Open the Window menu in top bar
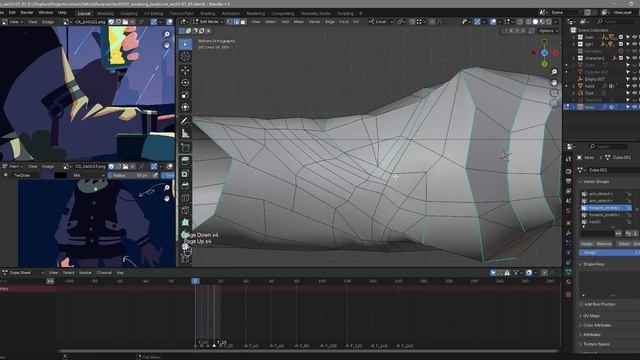The image size is (640, 360). (x=46, y=13)
